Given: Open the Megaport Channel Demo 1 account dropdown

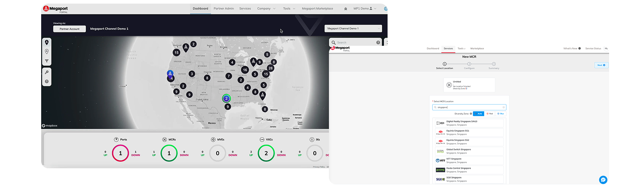Looking at the screenshot, I should (353, 29).
